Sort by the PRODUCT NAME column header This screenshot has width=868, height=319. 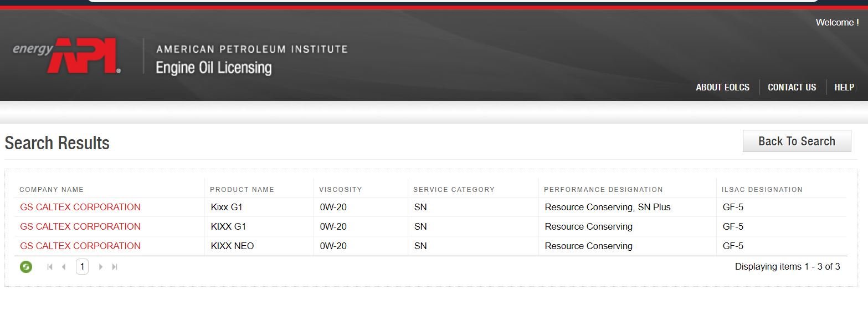[242, 189]
